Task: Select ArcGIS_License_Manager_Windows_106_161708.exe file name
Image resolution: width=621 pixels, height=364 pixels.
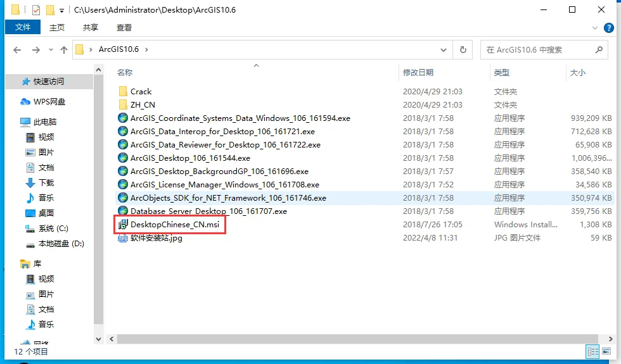Action: coord(224,185)
